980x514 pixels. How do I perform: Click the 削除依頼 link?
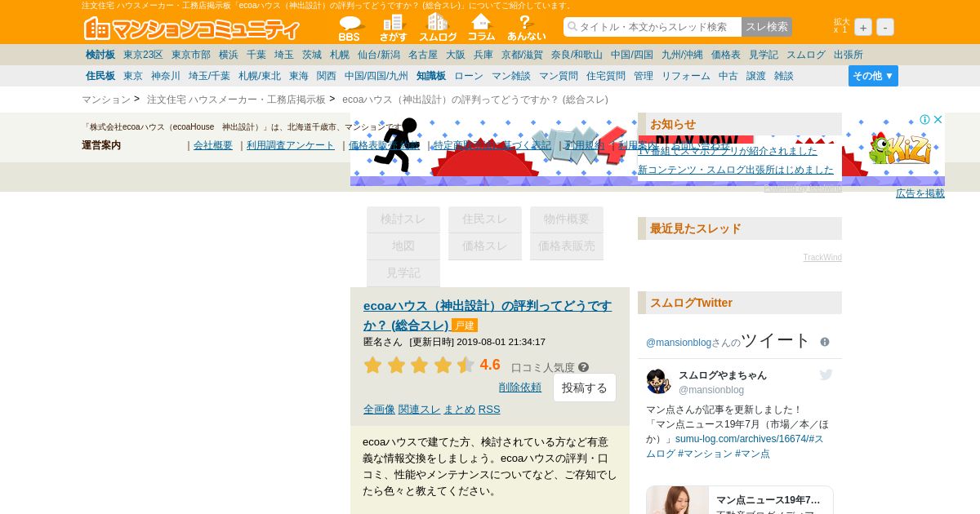520,387
